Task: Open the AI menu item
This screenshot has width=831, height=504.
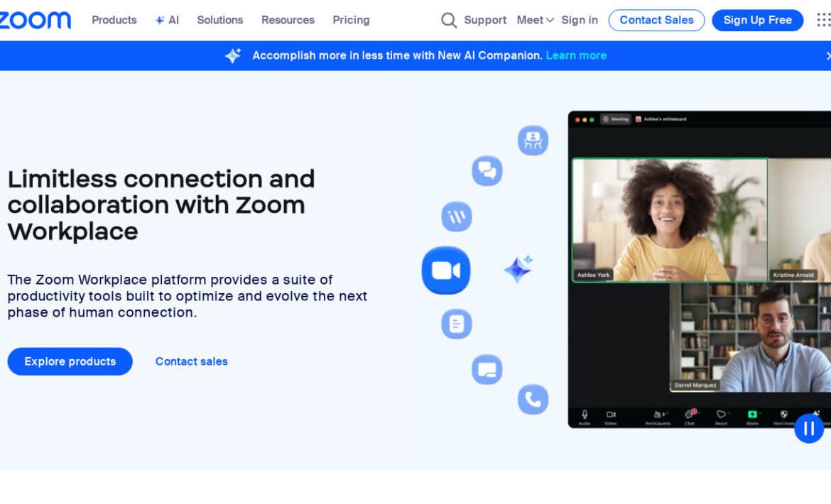Action: tap(167, 20)
